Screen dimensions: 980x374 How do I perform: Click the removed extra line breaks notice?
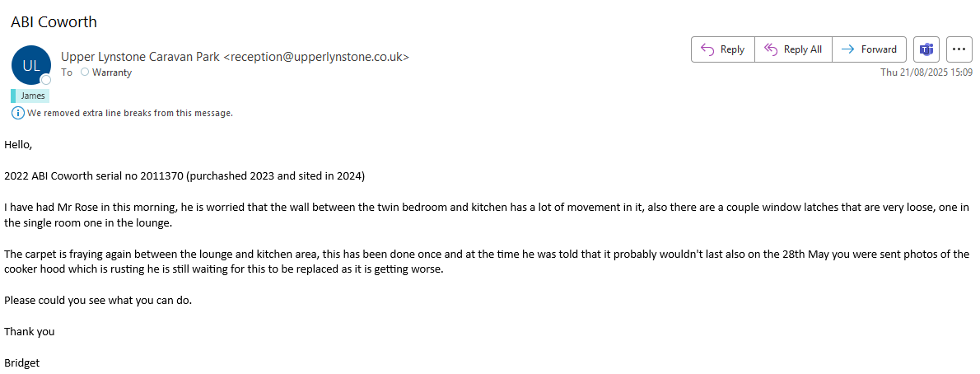[130, 113]
